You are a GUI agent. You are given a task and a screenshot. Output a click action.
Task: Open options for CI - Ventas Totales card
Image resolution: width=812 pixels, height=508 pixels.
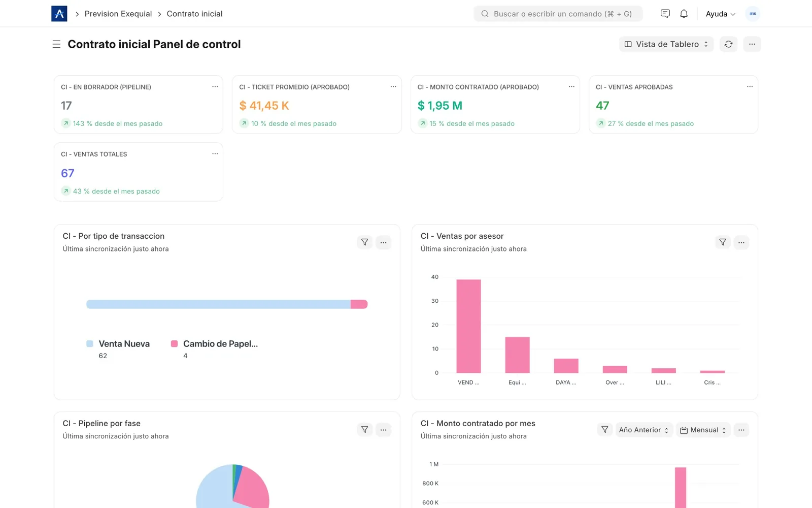click(215, 154)
